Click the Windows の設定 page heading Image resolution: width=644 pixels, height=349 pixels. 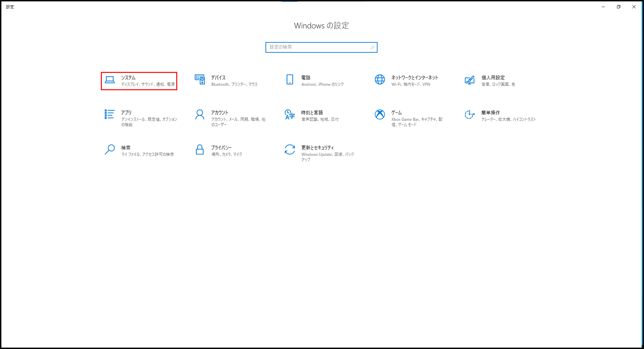tap(321, 26)
